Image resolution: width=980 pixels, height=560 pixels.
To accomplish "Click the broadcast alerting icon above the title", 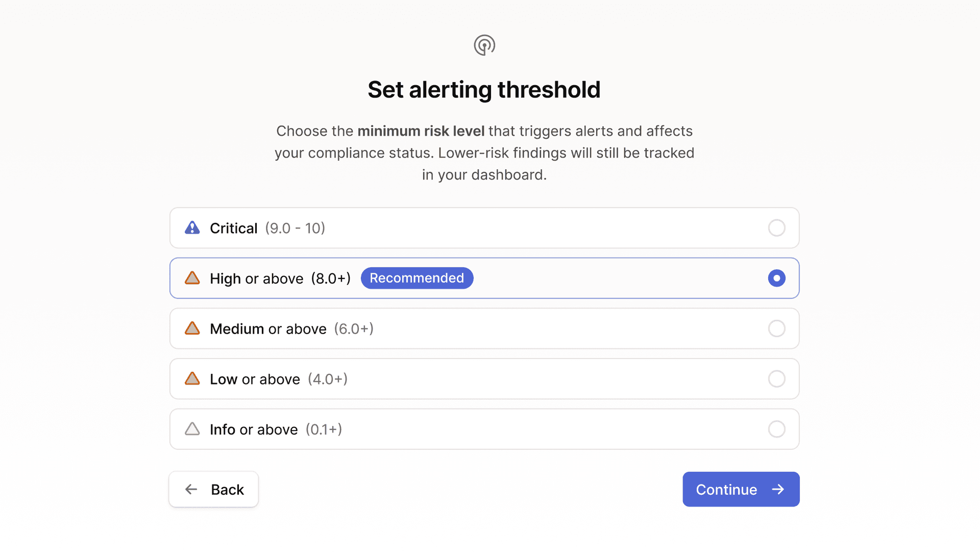I will tap(484, 45).
